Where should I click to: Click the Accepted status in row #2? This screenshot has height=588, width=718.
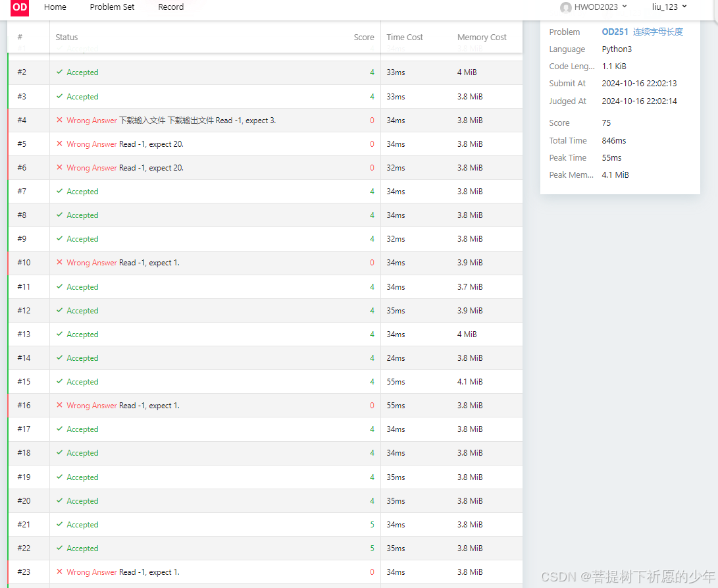pyautogui.click(x=82, y=72)
